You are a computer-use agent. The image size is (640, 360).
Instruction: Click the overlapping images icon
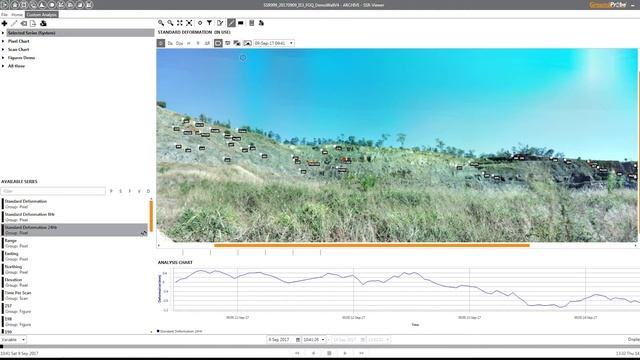(237, 43)
